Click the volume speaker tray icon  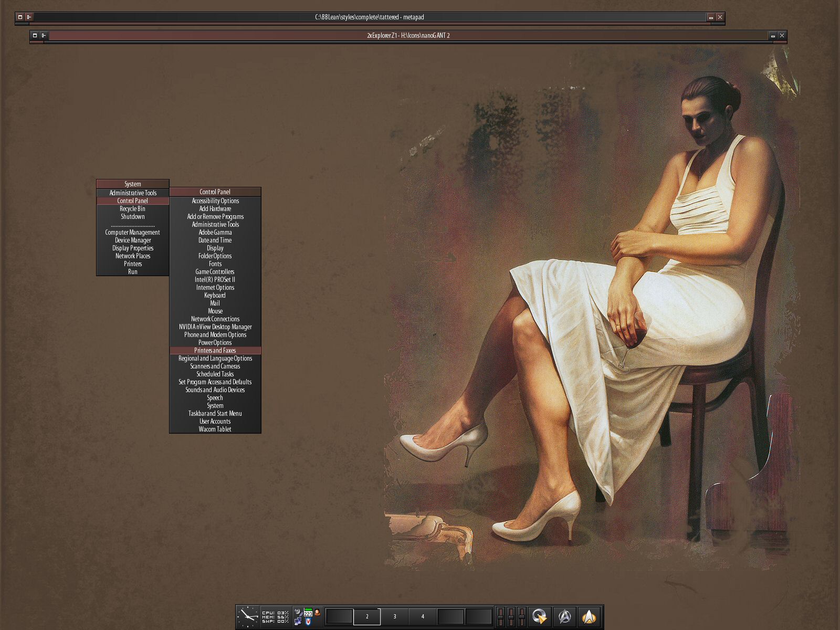[298, 612]
